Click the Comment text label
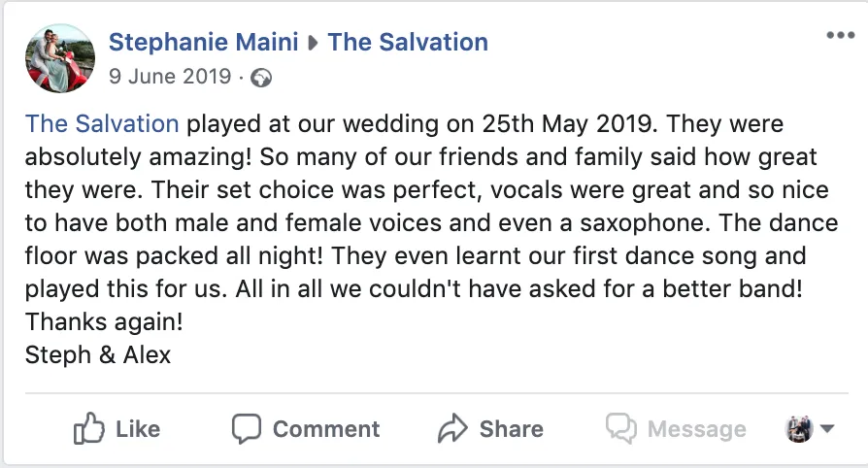Image resolution: width=868 pixels, height=468 pixels. click(326, 429)
